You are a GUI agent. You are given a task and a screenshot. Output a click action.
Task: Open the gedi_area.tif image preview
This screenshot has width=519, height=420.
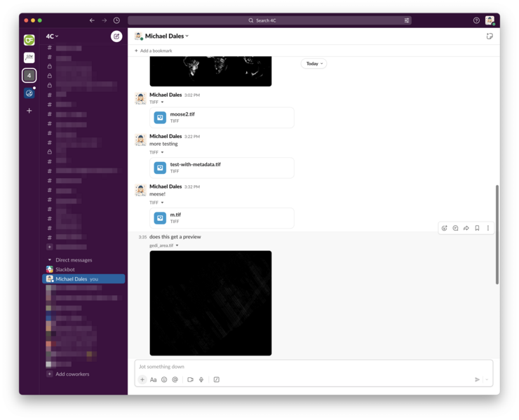[210, 303]
